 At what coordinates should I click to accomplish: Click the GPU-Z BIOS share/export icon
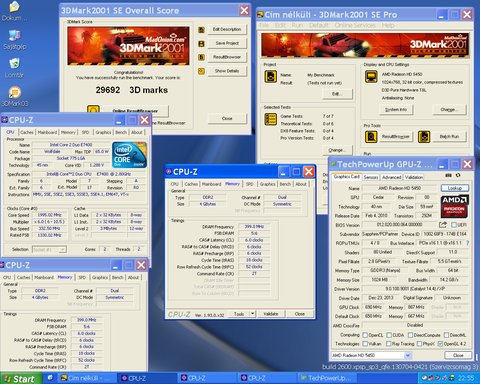click(x=443, y=225)
